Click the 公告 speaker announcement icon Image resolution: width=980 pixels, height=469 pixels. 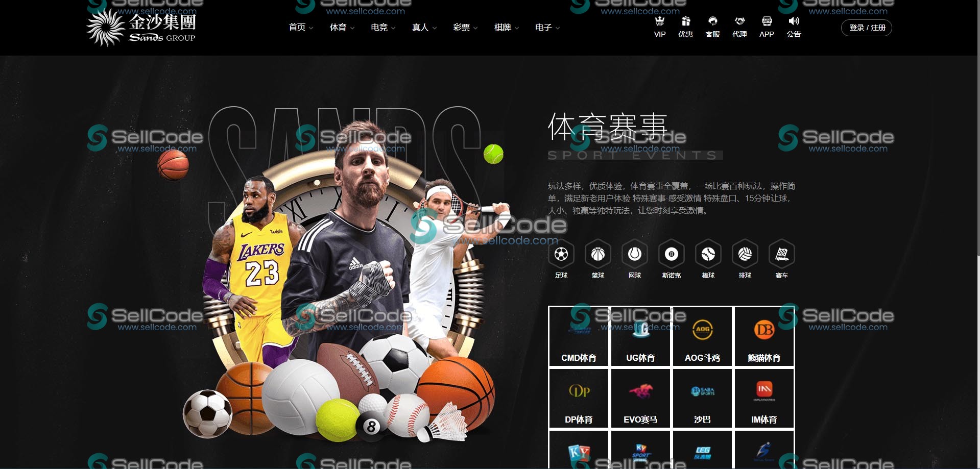tap(794, 22)
